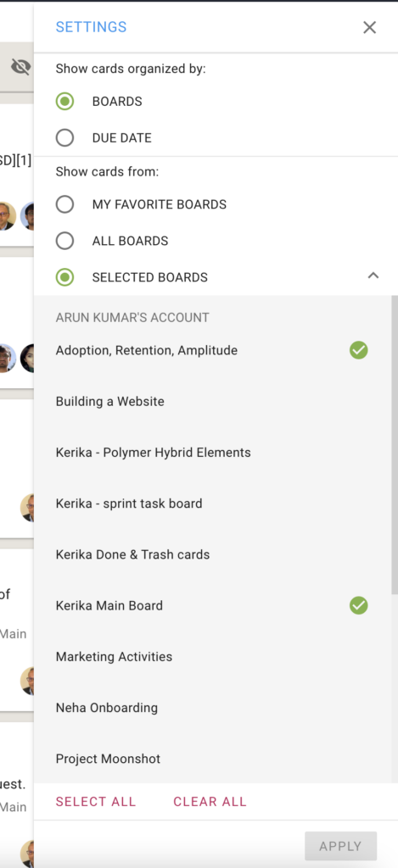Select the Project Moonshot board

coord(212,759)
